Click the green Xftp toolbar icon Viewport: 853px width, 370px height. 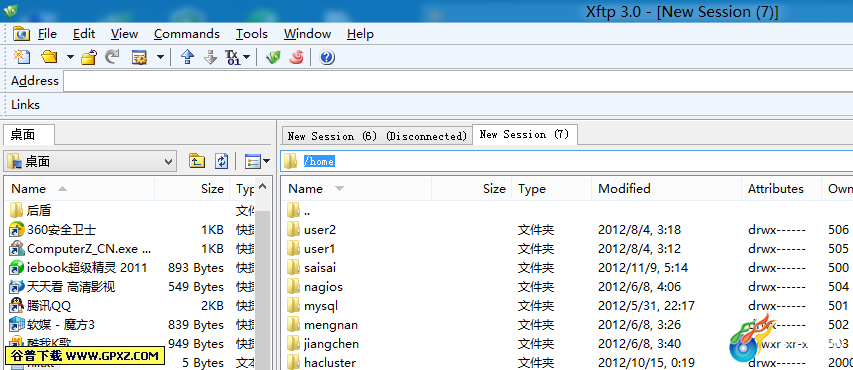(273, 57)
